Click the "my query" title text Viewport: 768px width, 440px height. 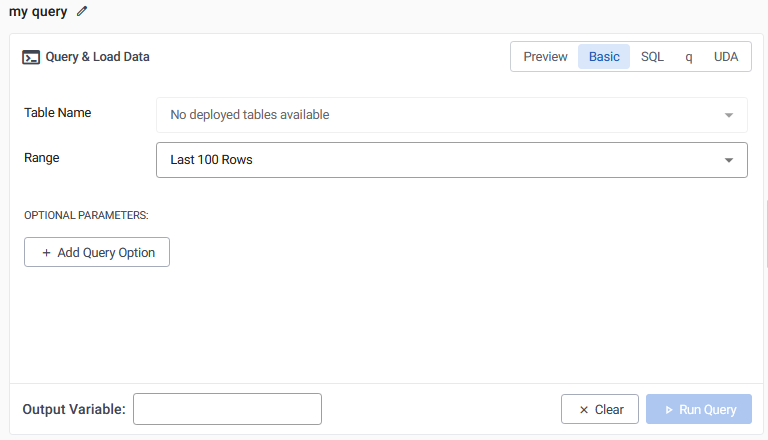coord(38,11)
